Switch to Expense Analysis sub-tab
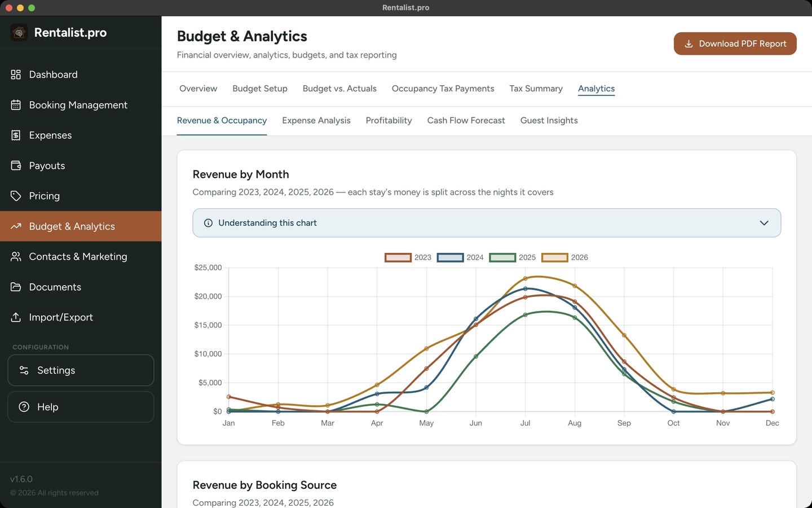This screenshot has width=812, height=508. [316, 121]
